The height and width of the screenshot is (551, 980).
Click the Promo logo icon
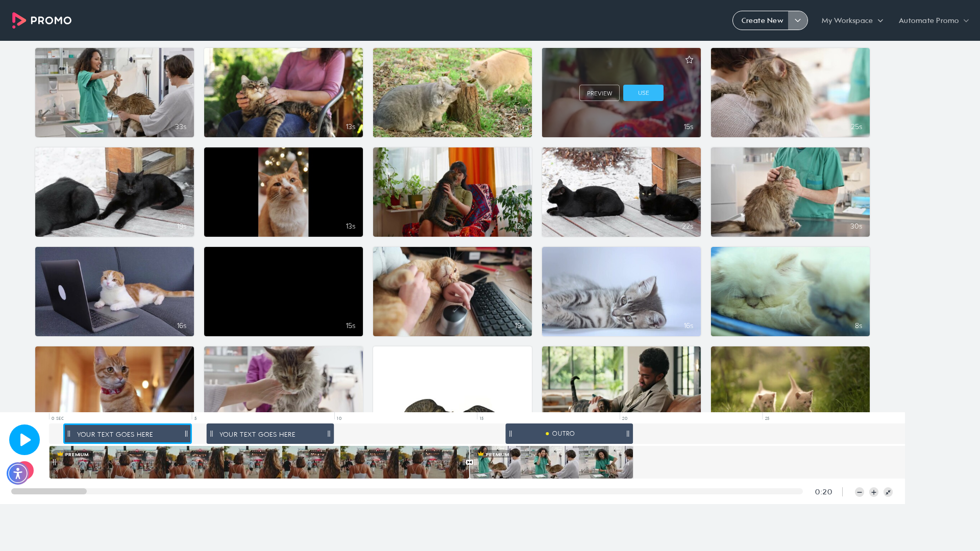(19, 20)
